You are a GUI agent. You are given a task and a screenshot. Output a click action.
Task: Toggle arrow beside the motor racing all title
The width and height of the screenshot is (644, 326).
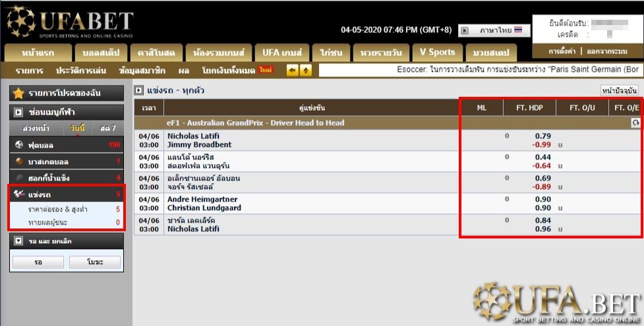pos(139,90)
